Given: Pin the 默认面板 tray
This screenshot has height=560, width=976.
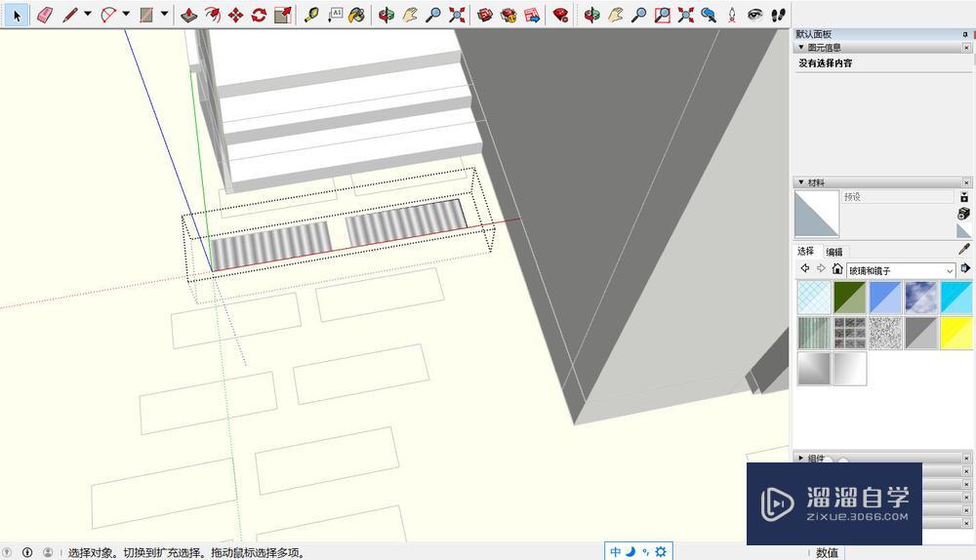Looking at the screenshot, I should click(965, 34).
